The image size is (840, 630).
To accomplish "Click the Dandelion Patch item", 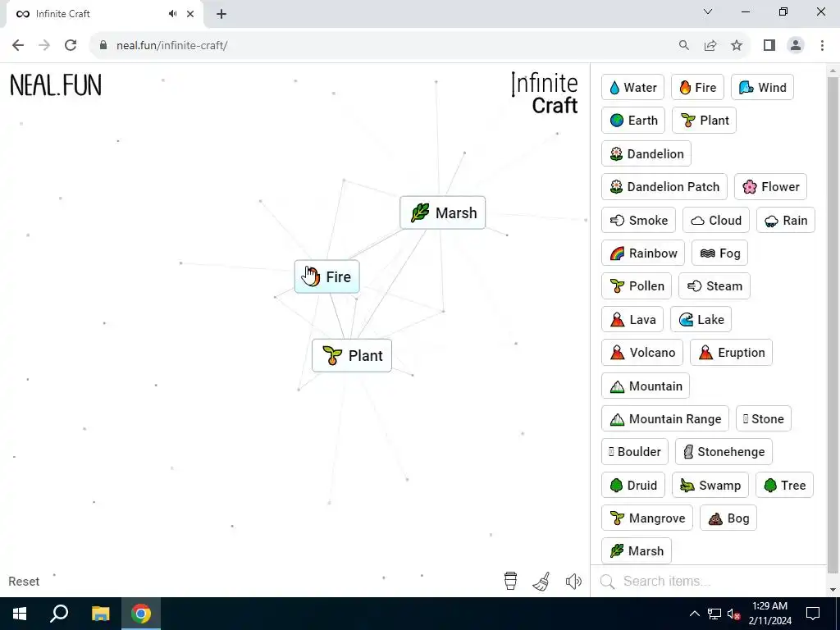I will pos(664,186).
